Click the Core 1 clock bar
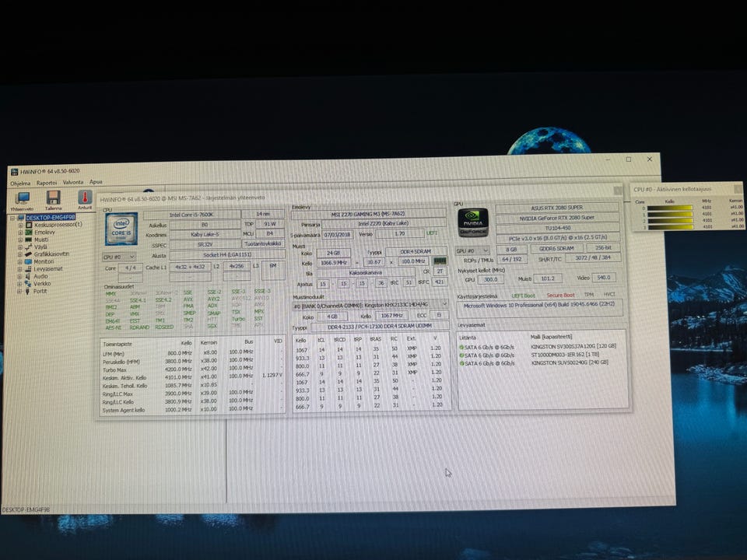 [669, 215]
